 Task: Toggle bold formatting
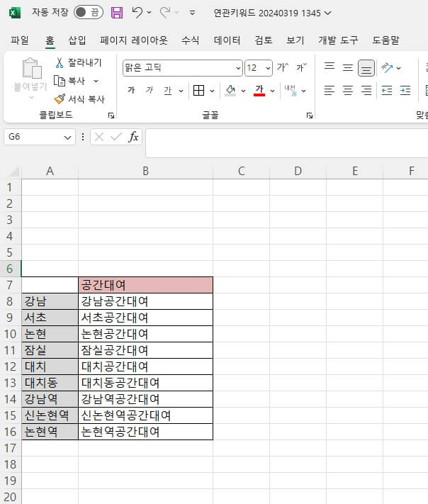point(131,90)
